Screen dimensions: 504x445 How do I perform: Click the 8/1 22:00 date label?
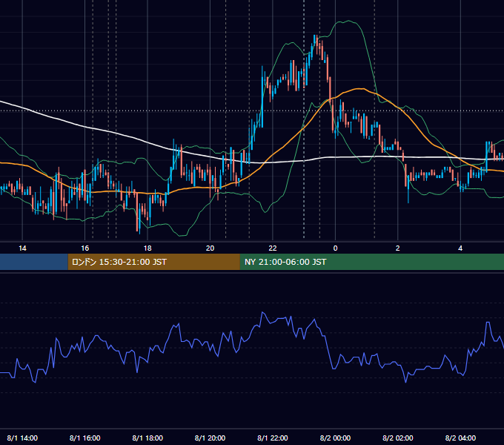click(x=273, y=438)
